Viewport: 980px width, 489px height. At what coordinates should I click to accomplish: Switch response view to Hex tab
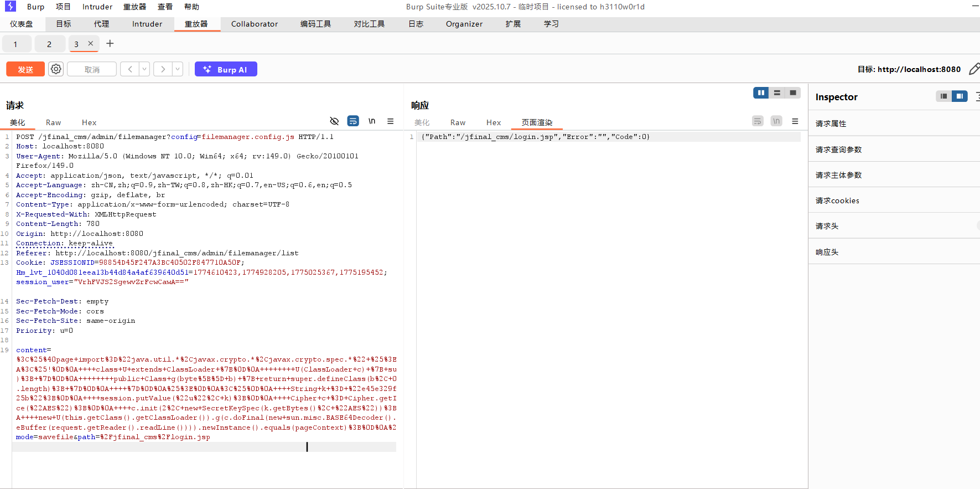494,123
